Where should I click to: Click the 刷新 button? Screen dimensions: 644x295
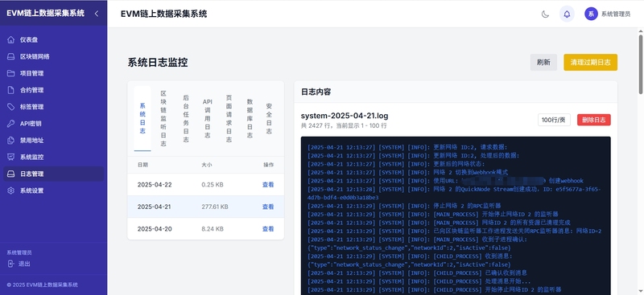pyautogui.click(x=543, y=63)
